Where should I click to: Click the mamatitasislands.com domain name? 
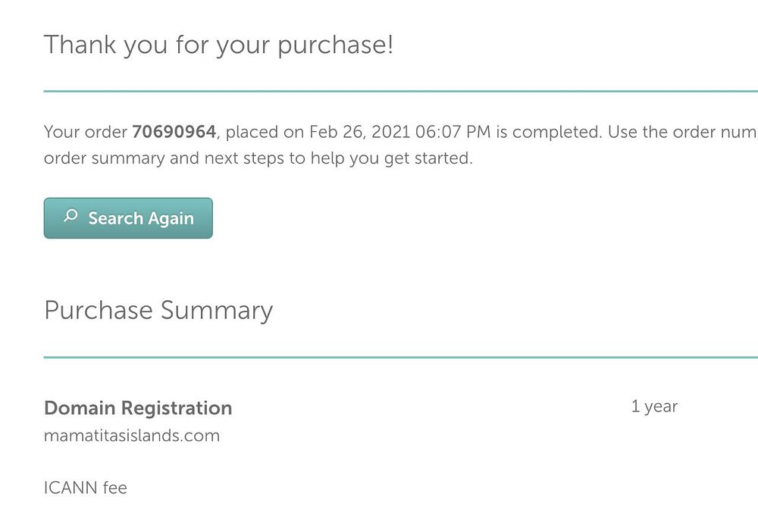coord(132,436)
